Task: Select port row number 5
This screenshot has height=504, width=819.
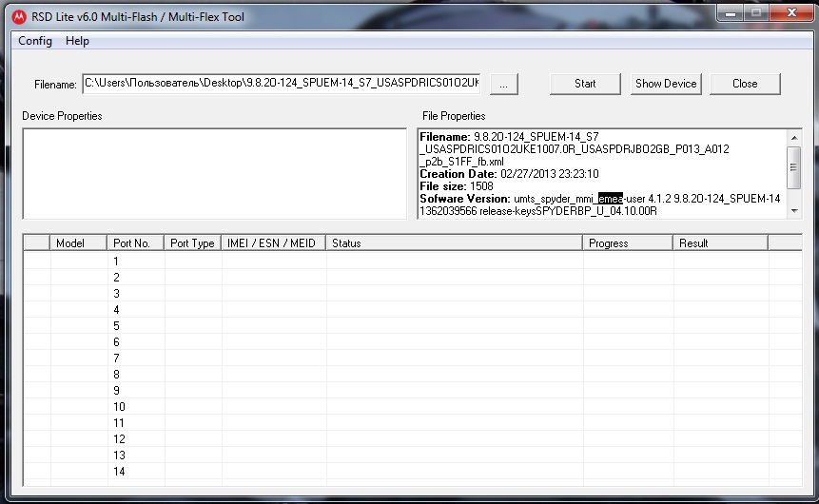Action: (413, 325)
